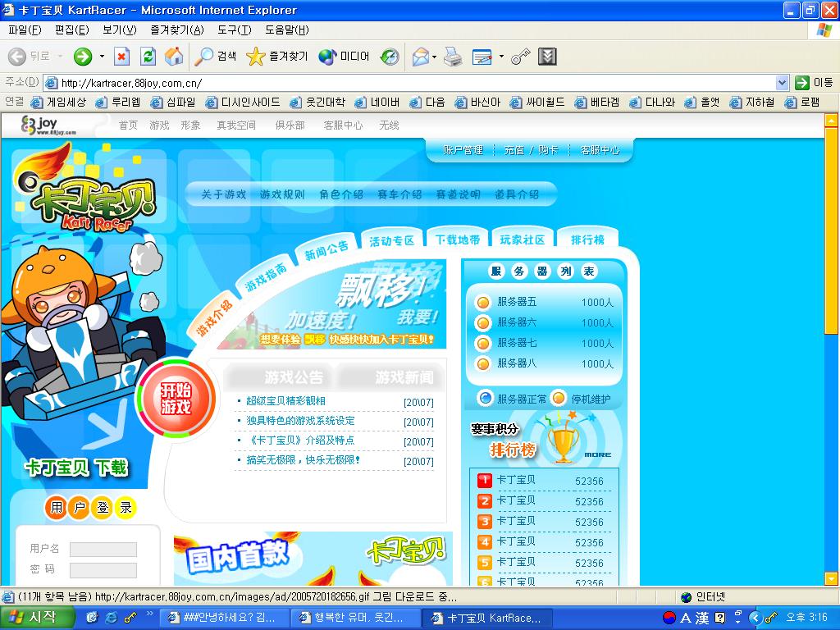This screenshot has height=630, width=840.
Task: Select the 服务器八 server entry
Action: coord(545,363)
